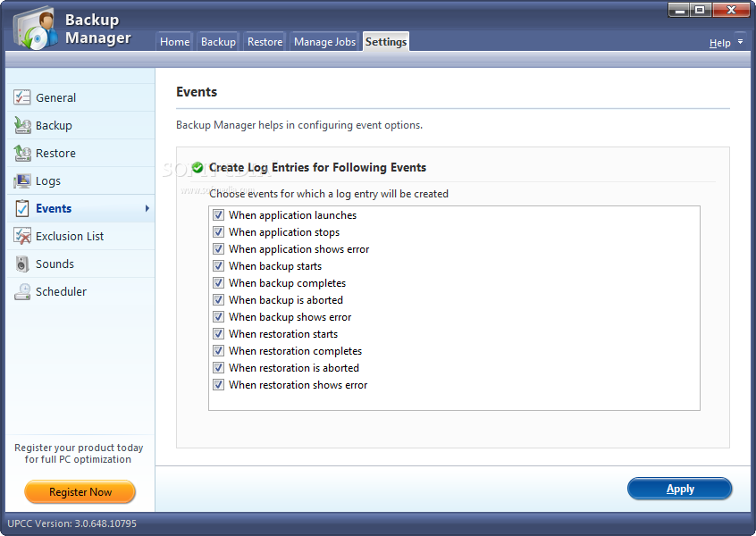Click the Sounds speaker icon

[x=22, y=264]
